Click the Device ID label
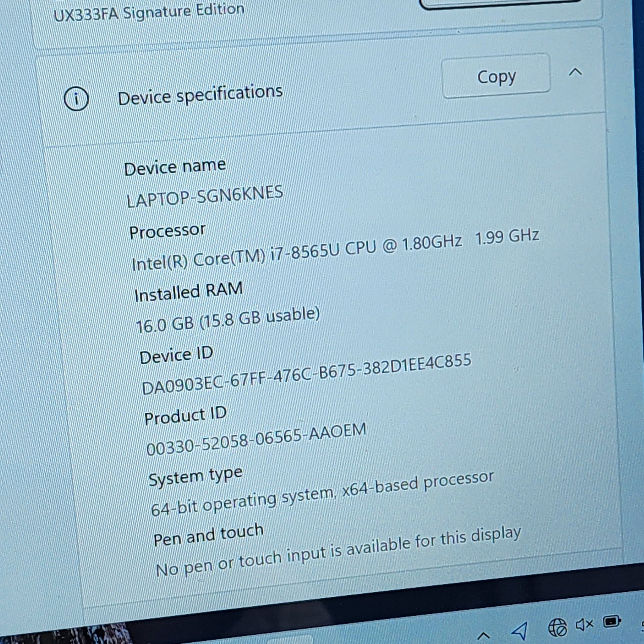Screen dimensions: 644x644 (176, 355)
